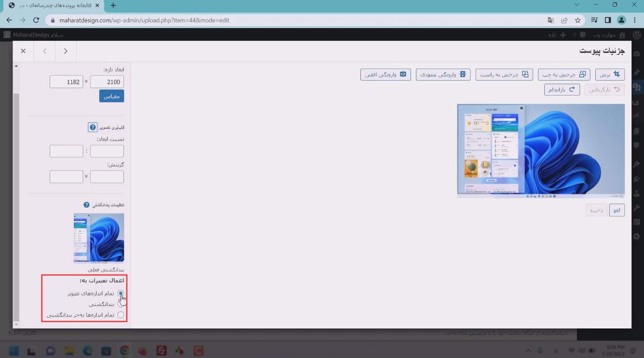The image size is (644, 358).
Task: Cancel editing with the لغو button
Action: (617, 210)
